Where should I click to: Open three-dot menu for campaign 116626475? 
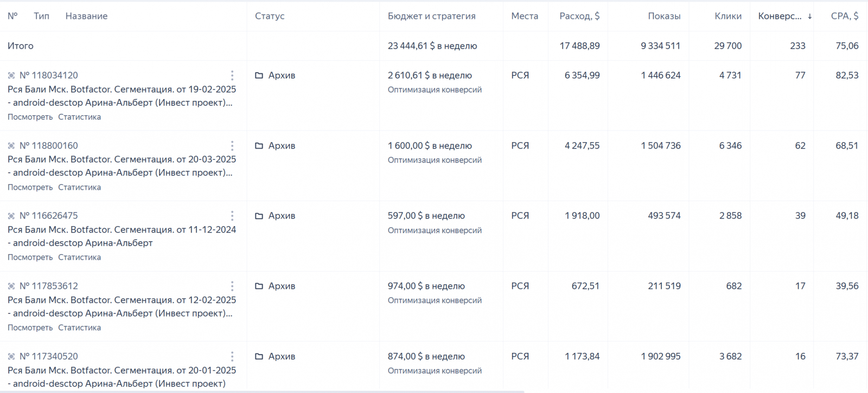point(232,216)
